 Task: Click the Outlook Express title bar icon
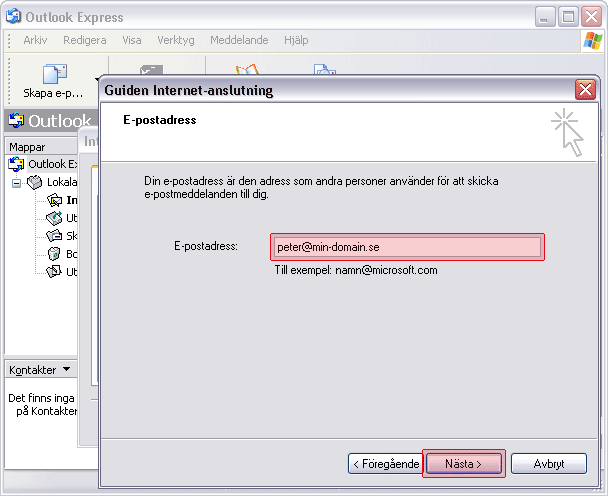(13, 17)
